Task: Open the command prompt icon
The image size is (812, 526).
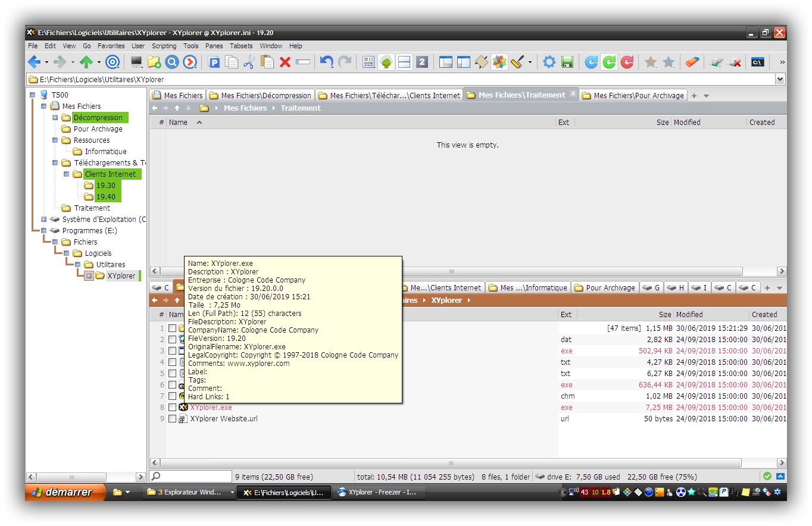Action: point(758,61)
